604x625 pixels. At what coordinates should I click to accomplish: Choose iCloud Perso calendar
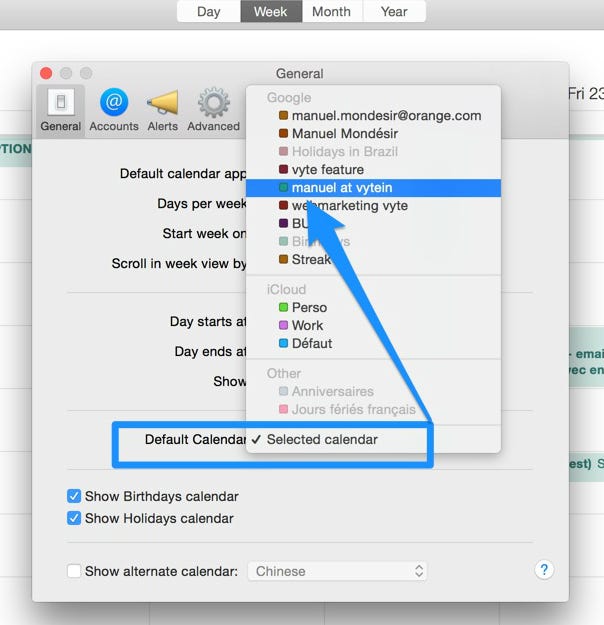(x=373, y=307)
